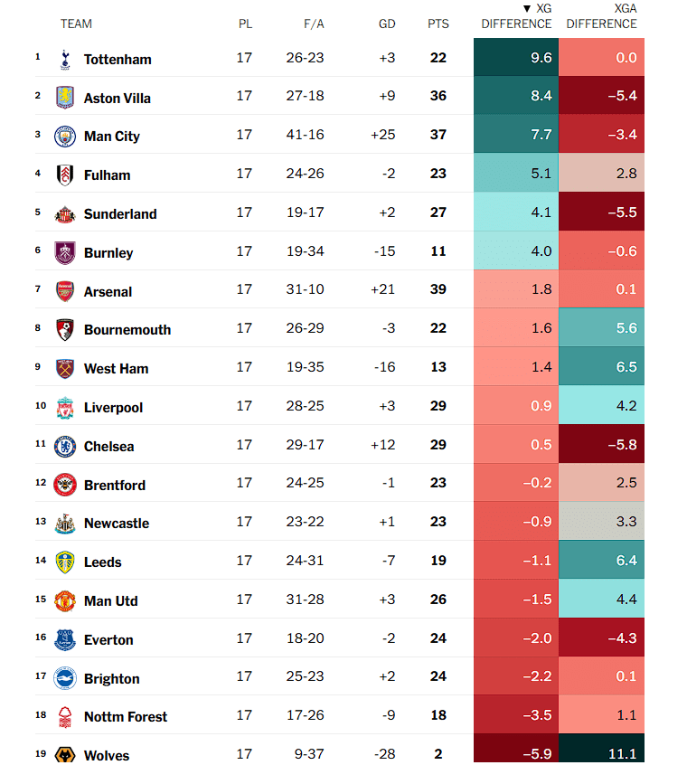Sort table by PTS column header
Screen dimensions: 687x784
click(438, 24)
